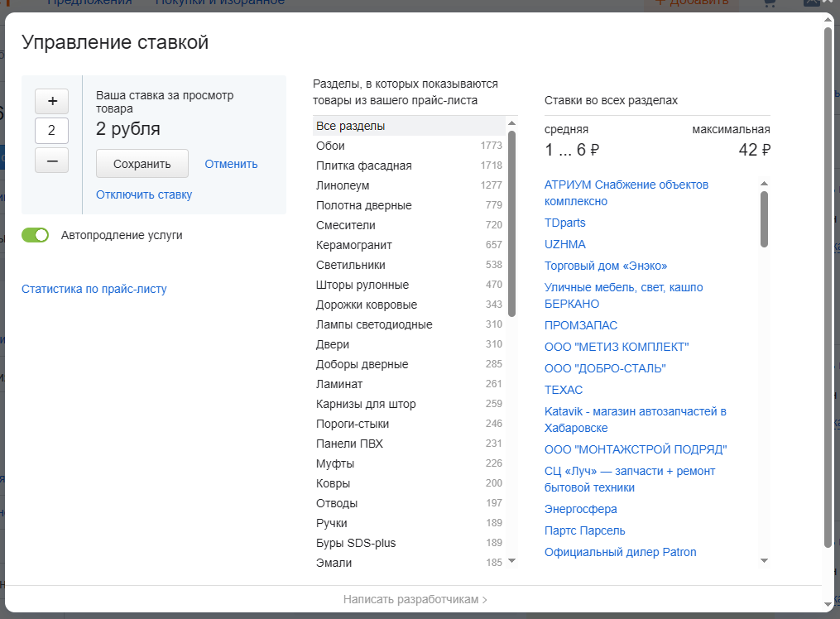Open Торговый дом «Энэко» link
840x619 pixels.
[x=605, y=266]
